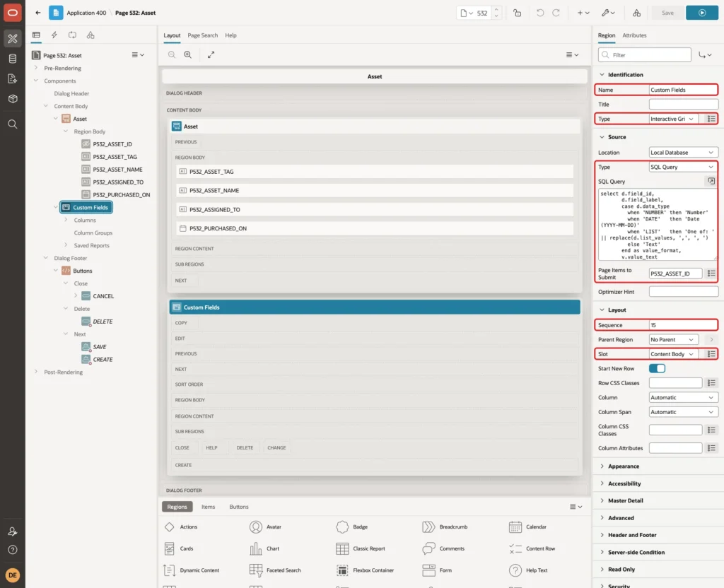Switch to Rendering tree tab icon
Screen dimensions: 724x588
tap(36, 35)
